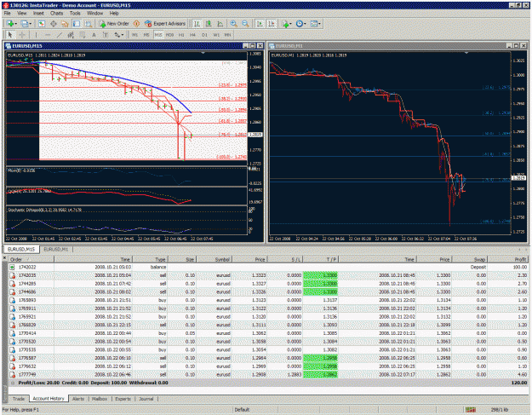Click the Profit column header
Image resolution: width=532 pixels, height=415 pixels.
[507, 259]
